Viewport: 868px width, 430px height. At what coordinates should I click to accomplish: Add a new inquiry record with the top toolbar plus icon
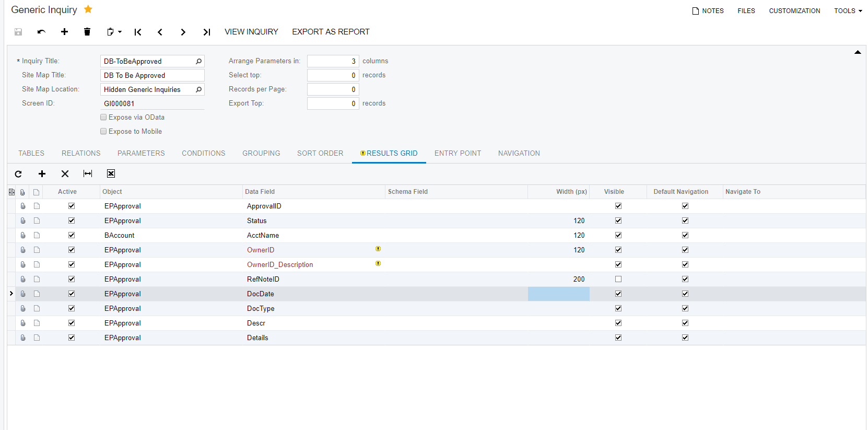(64, 32)
